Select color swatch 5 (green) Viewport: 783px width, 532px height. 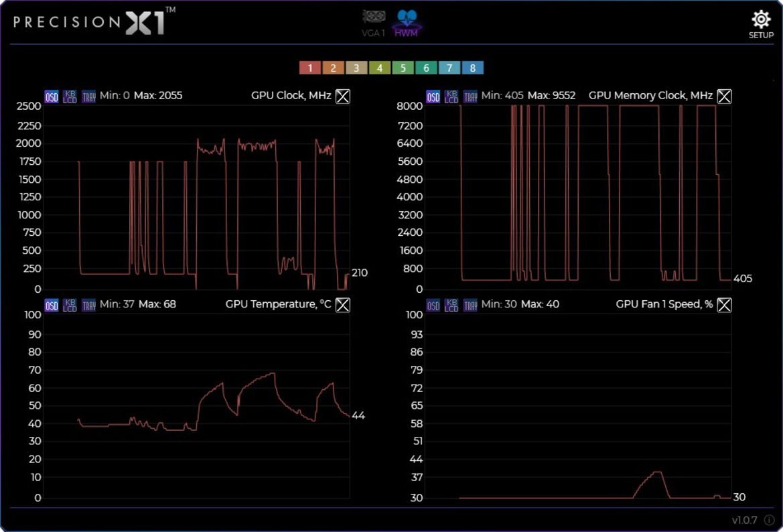pos(403,68)
